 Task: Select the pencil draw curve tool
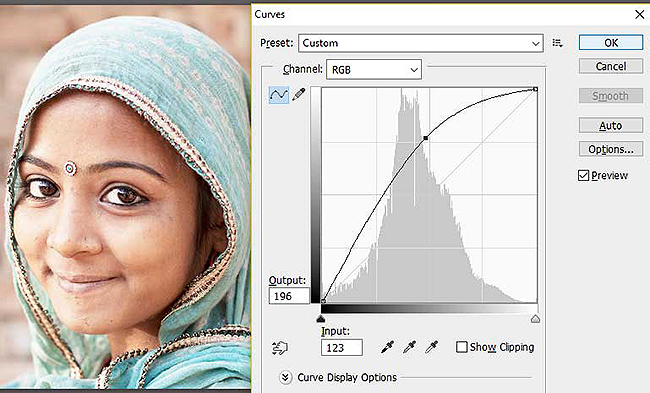click(x=298, y=95)
